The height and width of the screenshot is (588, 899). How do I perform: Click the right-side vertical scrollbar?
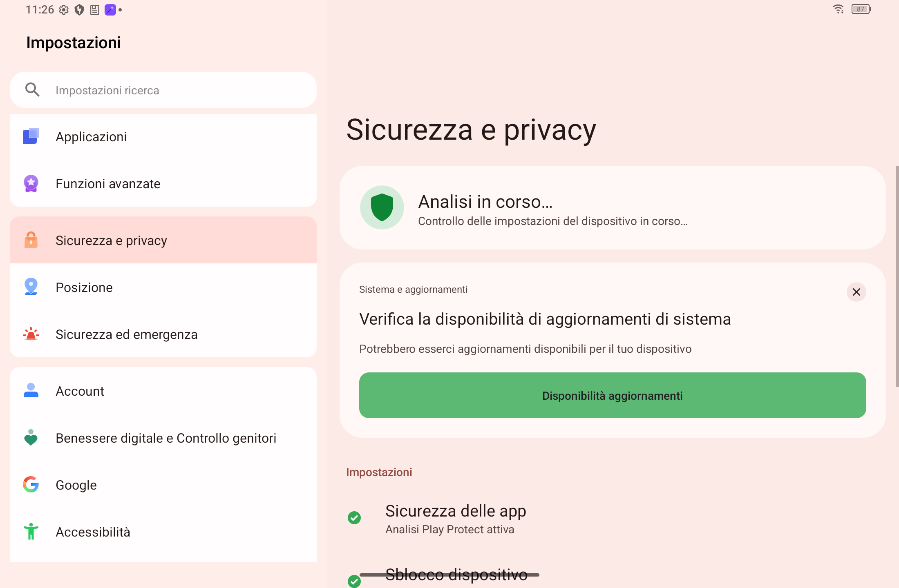[x=897, y=276]
